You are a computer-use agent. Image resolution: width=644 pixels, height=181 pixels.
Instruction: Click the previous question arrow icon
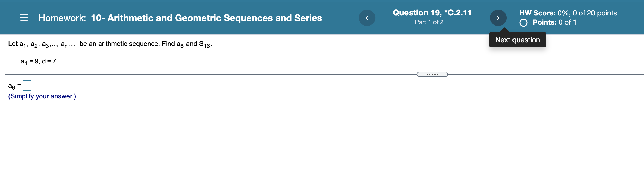(x=368, y=18)
